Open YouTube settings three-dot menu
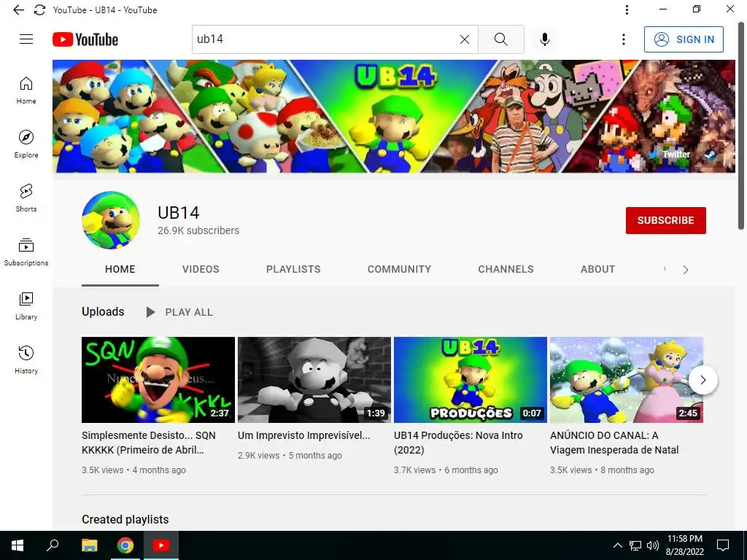Screen dimensions: 747x560 623,39
